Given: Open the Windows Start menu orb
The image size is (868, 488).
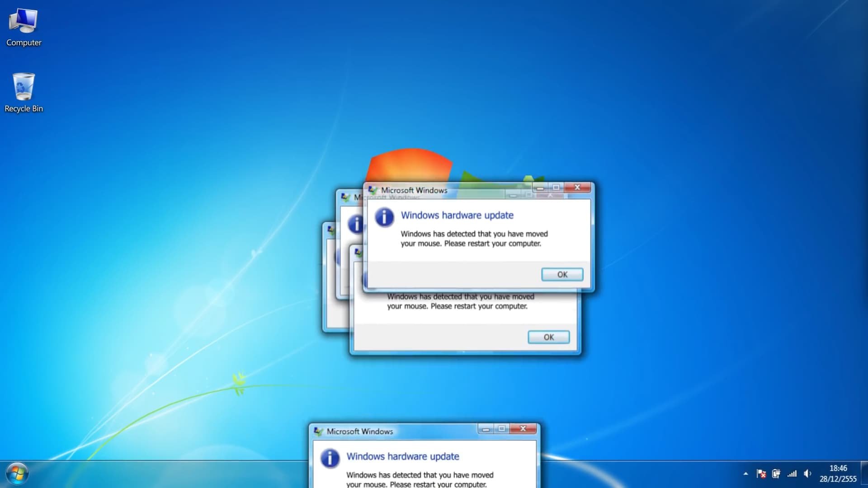Looking at the screenshot, I should coord(18,474).
